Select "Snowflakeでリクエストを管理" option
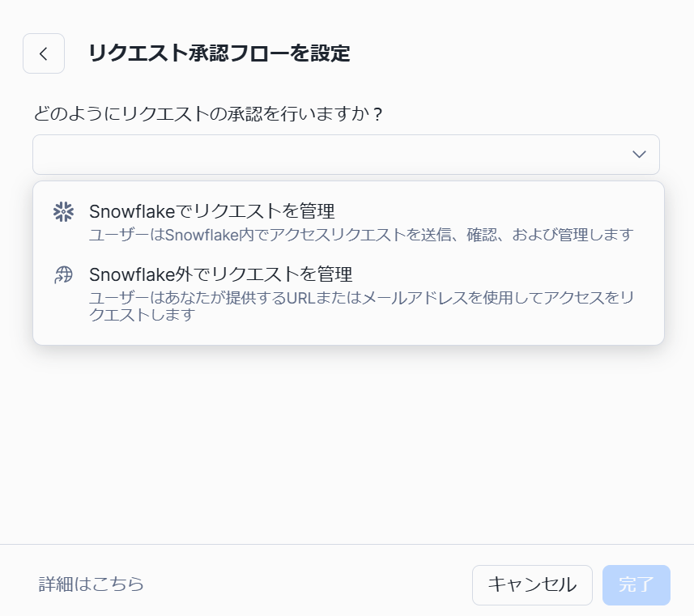This screenshot has height=616, width=694. click(212, 211)
